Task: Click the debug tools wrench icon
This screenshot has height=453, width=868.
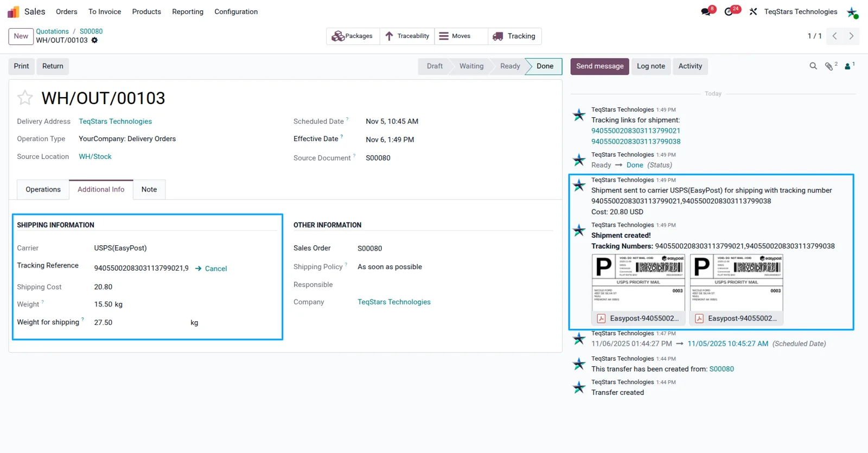Action: [753, 11]
